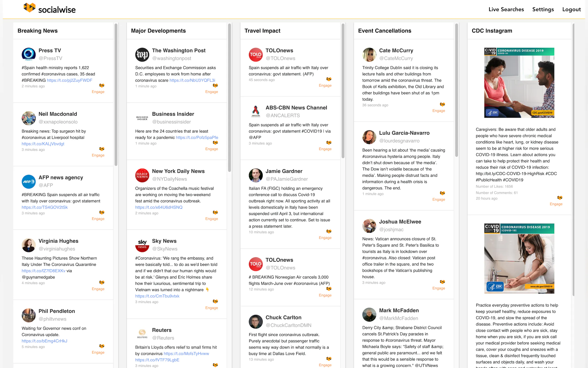Click socialwise icon on New York Daily News post
This screenshot has width=588, height=368.
[x=215, y=213]
